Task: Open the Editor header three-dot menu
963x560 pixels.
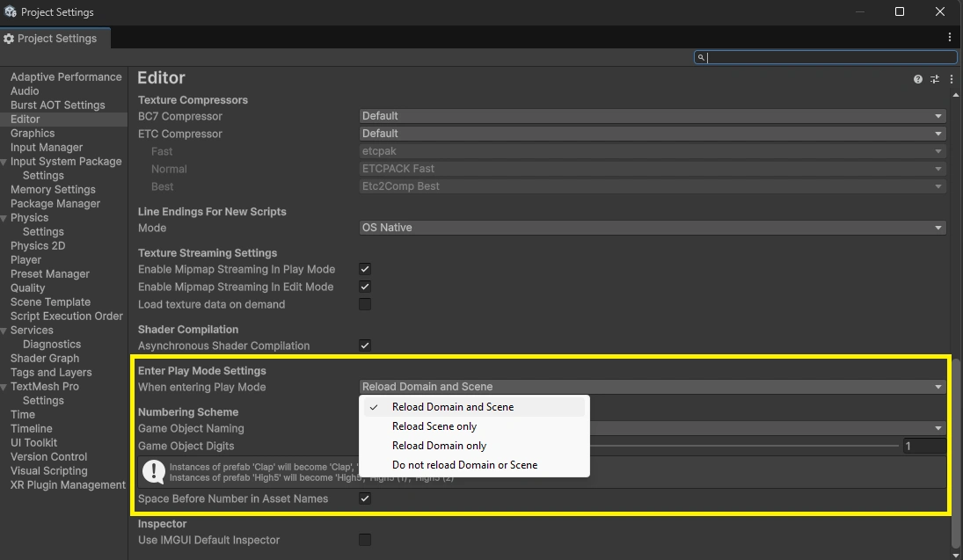Action: pos(951,79)
